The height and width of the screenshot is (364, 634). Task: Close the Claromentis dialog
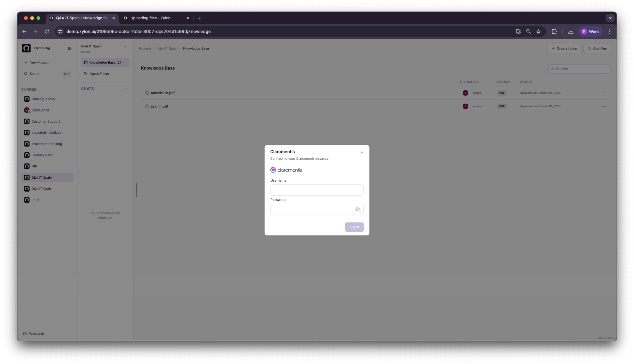tap(361, 153)
